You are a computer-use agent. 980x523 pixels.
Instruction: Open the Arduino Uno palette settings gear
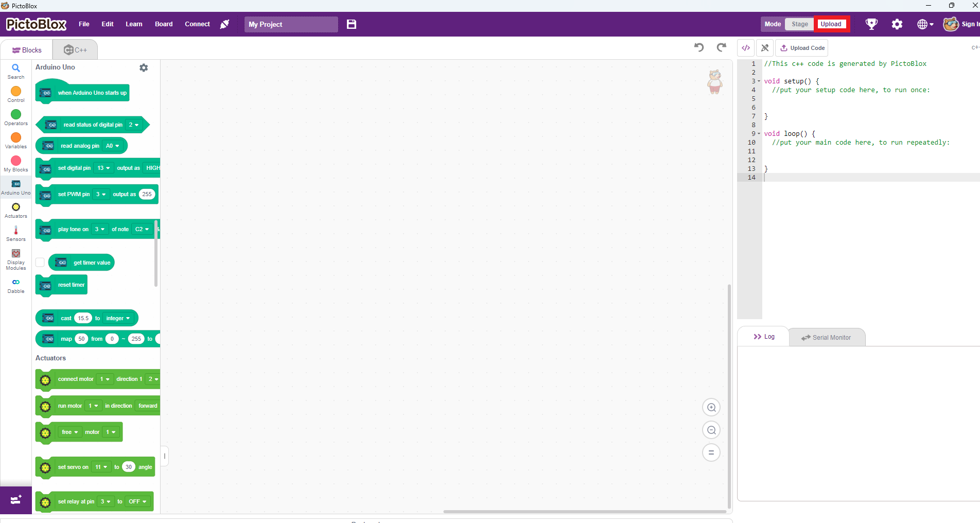coord(144,67)
